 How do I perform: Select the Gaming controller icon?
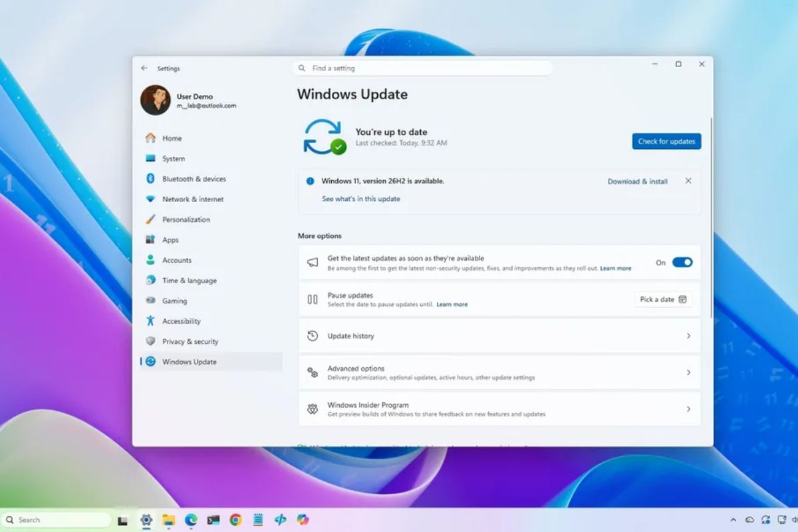coord(150,301)
